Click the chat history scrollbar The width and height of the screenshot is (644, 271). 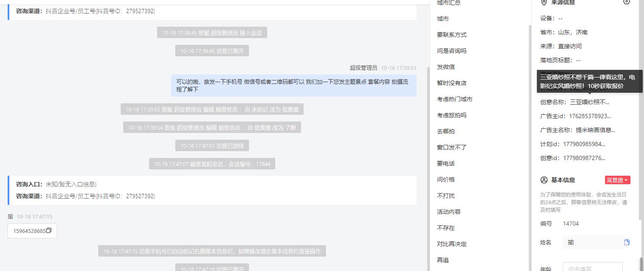click(x=428, y=169)
